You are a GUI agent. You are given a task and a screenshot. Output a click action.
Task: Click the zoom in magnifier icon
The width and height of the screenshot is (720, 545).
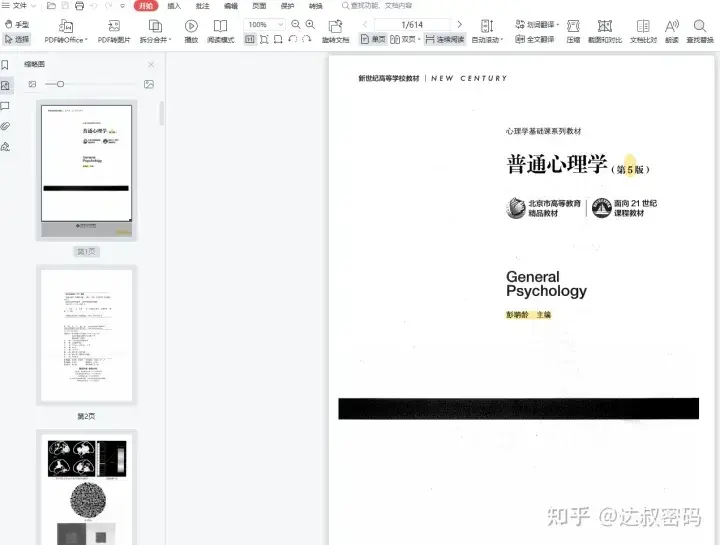click(x=310, y=24)
